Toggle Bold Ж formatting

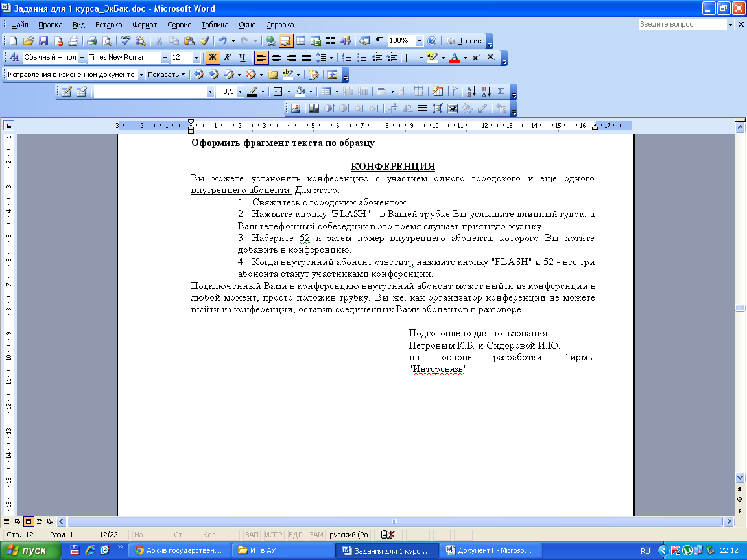[213, 58]
